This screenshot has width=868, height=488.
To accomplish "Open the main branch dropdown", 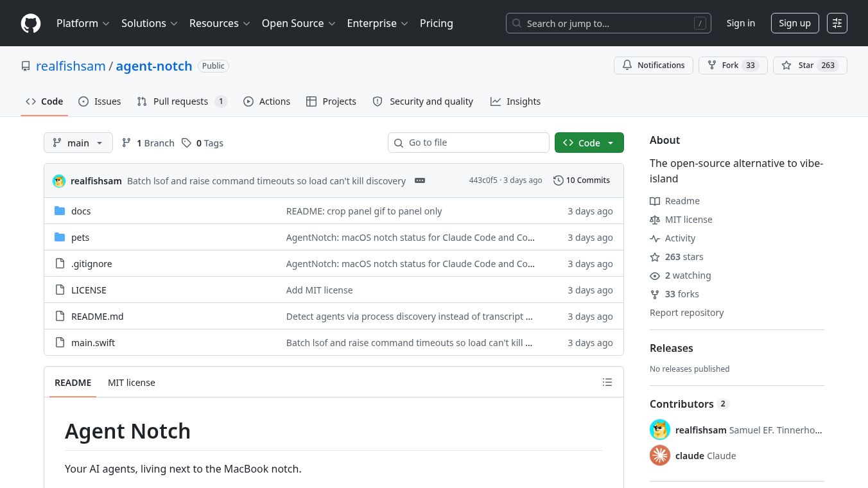I will pyautogui.click(x=78, y=143).
